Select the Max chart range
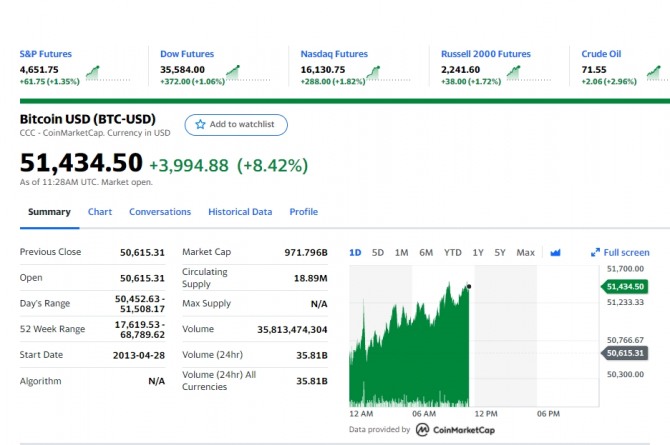 click(525, 253)
